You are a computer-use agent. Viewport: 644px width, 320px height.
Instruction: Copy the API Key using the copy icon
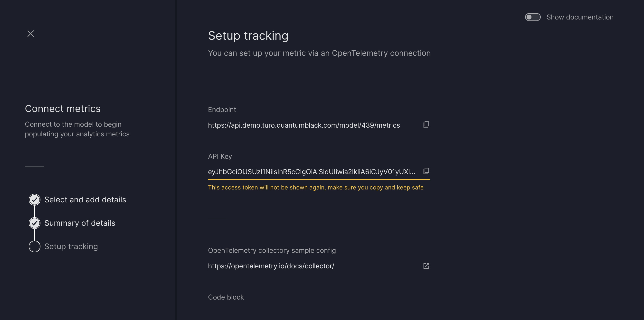pyautogui.click(x=426, y=171)
